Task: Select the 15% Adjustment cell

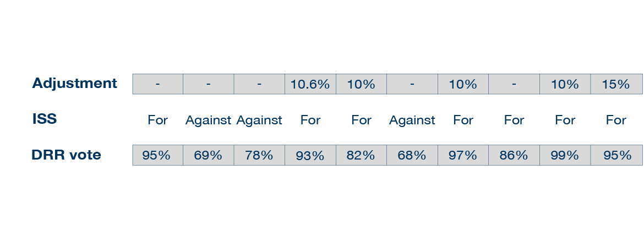Action: [616, 84]
